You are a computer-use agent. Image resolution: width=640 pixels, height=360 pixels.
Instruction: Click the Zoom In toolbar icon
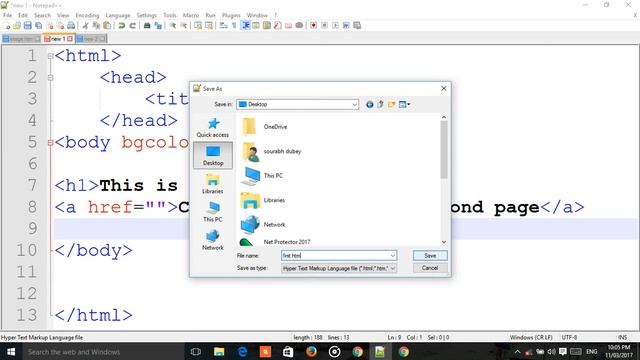pyautogui.click(x=173, y=26)
